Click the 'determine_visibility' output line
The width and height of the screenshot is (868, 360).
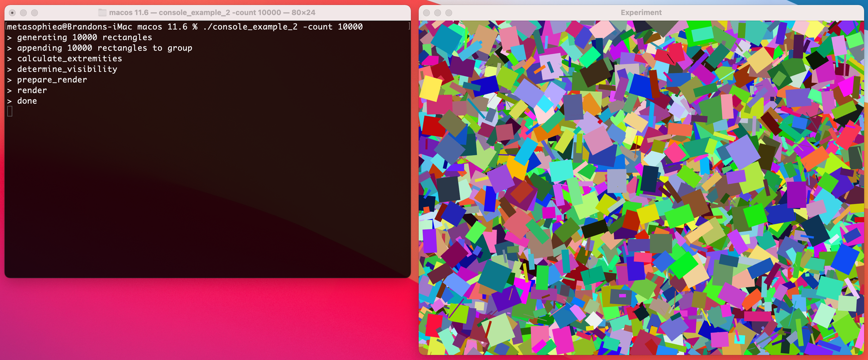click(x=67, y=69)
